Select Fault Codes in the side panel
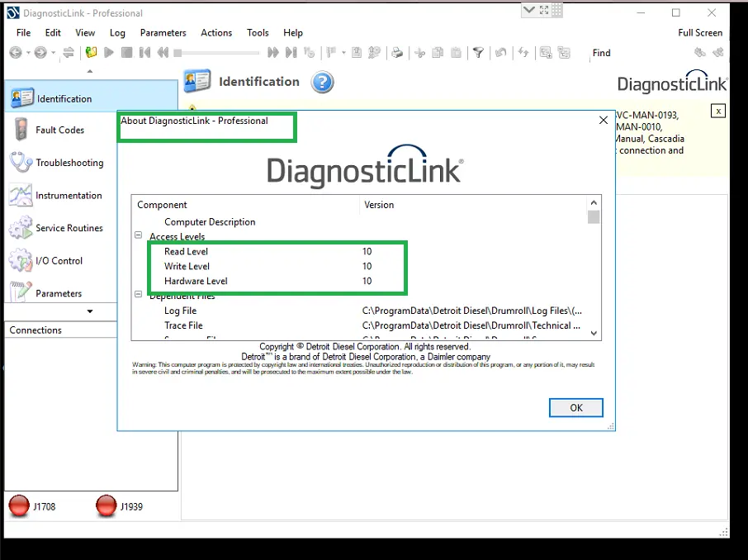The image size is (748, 560). pos(59,130)
